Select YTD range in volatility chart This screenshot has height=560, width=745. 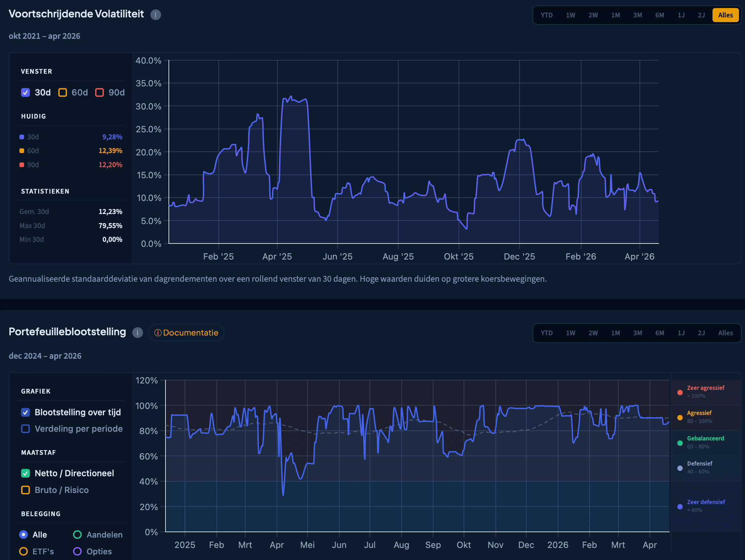click(x=546, y=15)
